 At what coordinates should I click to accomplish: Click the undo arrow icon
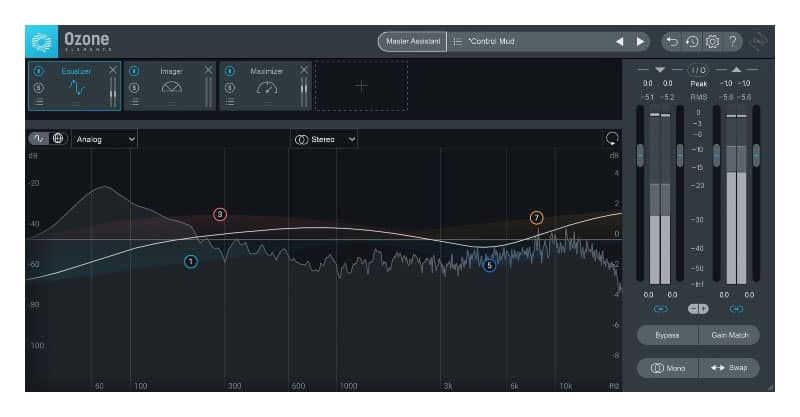[672, 41]
